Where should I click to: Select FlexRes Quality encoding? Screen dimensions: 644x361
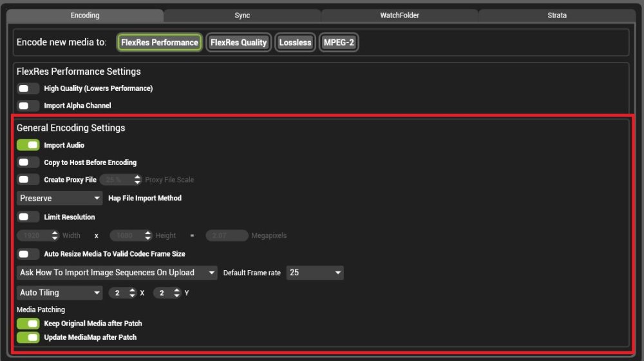[239, 43]
